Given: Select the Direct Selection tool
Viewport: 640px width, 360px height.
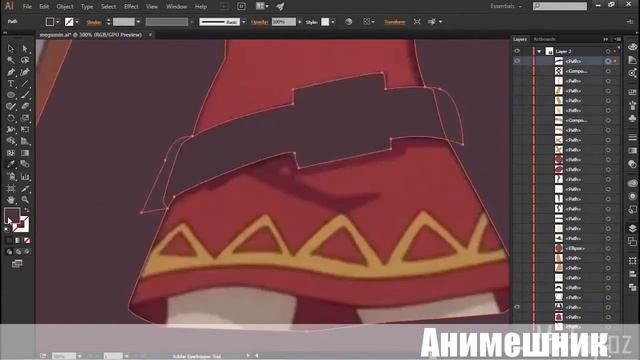Looking at the screenshot, I should coord(25,49).
